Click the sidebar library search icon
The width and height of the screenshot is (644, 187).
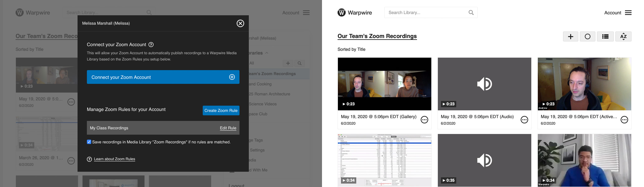pos(299,63)
